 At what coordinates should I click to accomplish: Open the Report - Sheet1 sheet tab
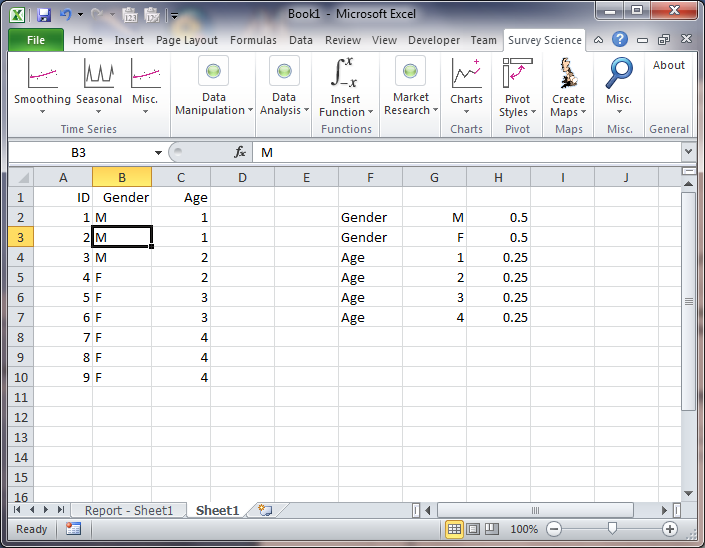[x=129, y=510]
